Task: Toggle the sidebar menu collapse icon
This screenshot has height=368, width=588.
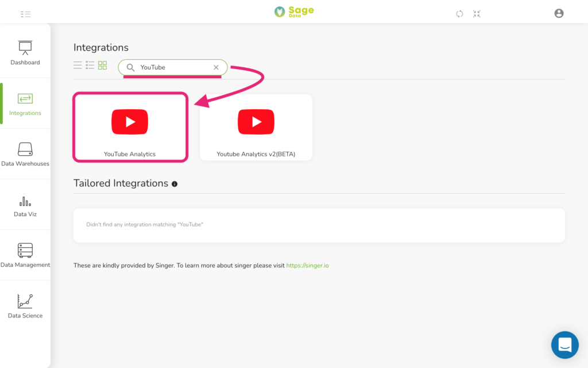Action: (x=25, y=14)
